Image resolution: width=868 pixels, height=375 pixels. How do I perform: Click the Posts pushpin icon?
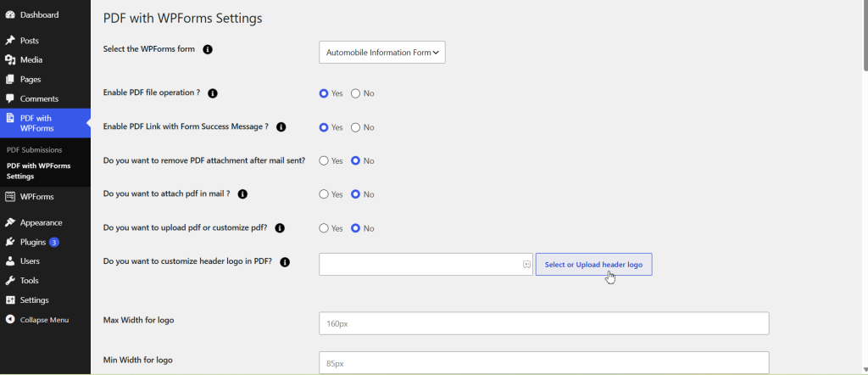click(10, 41)
